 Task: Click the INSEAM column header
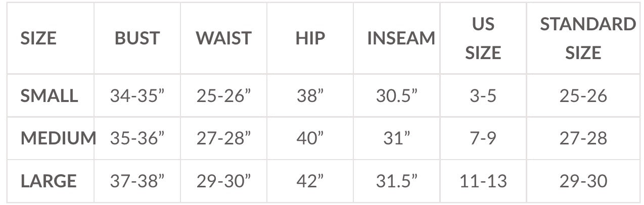pyautogui.click(x=401, y=38)
